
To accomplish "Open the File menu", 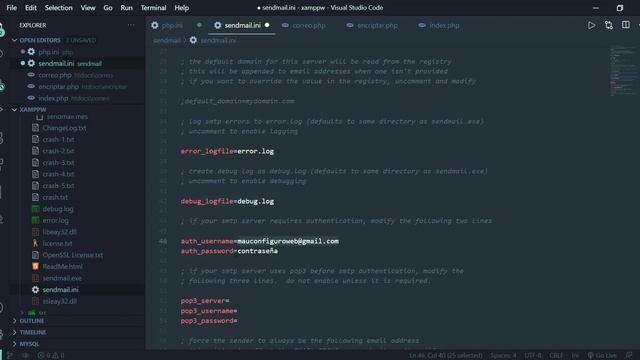I will [11, 8].
